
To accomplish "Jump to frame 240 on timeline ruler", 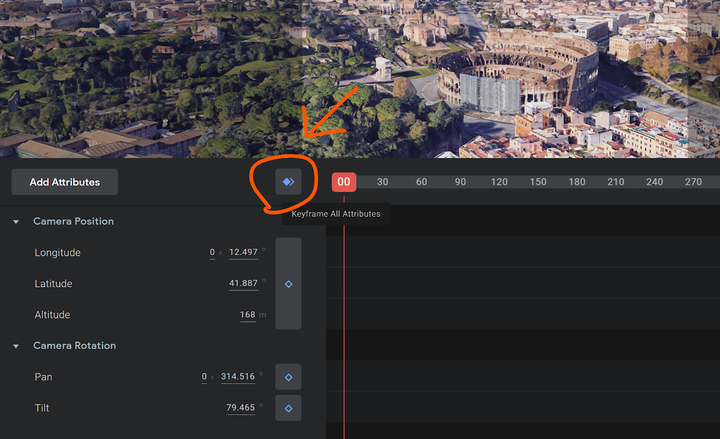I will point(654,182).
